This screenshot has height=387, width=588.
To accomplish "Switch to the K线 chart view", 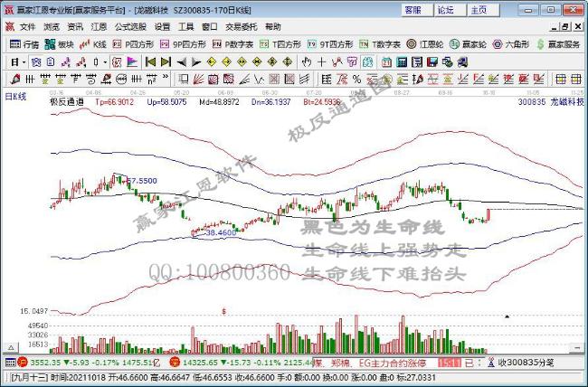I will pos(95,43).
